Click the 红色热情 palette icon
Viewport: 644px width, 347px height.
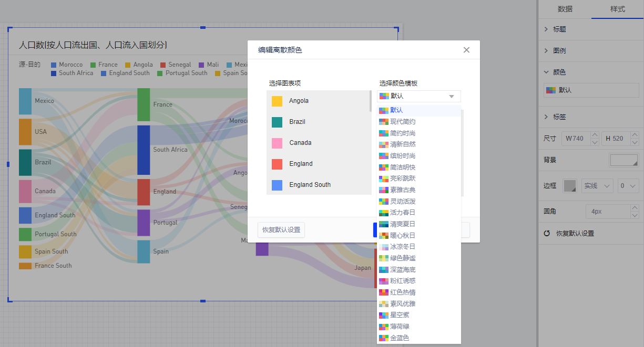[x=384, y=292]
